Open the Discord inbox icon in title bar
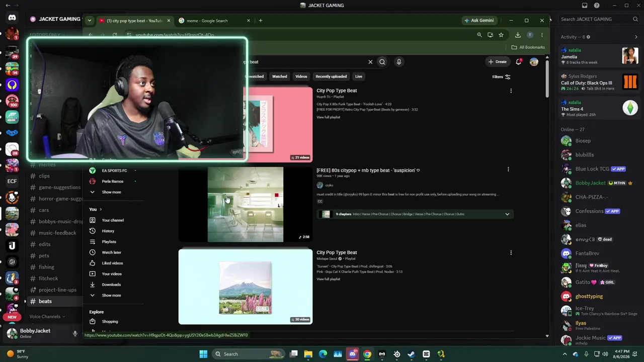The image size is (644, 362). click(x=585, y=6)
